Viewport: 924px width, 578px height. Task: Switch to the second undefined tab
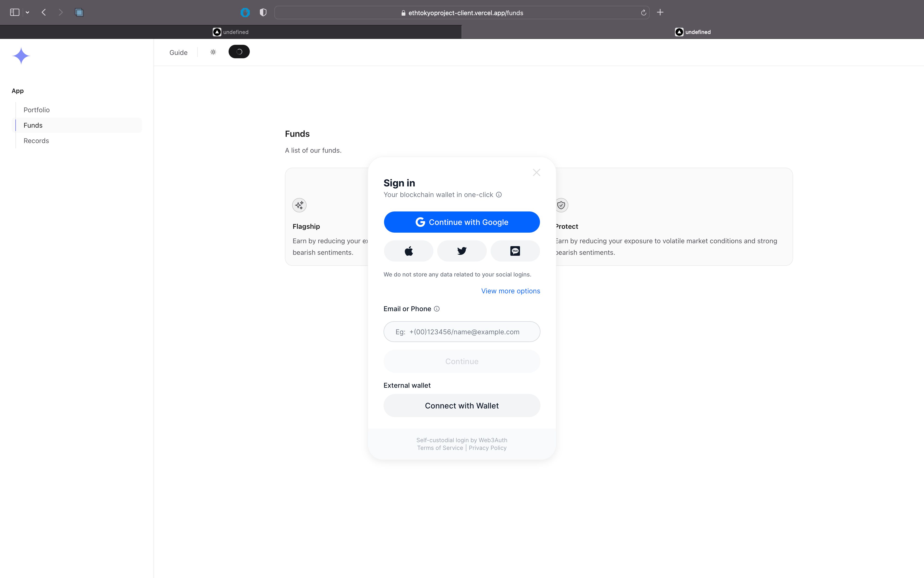(x=693, y=32)
